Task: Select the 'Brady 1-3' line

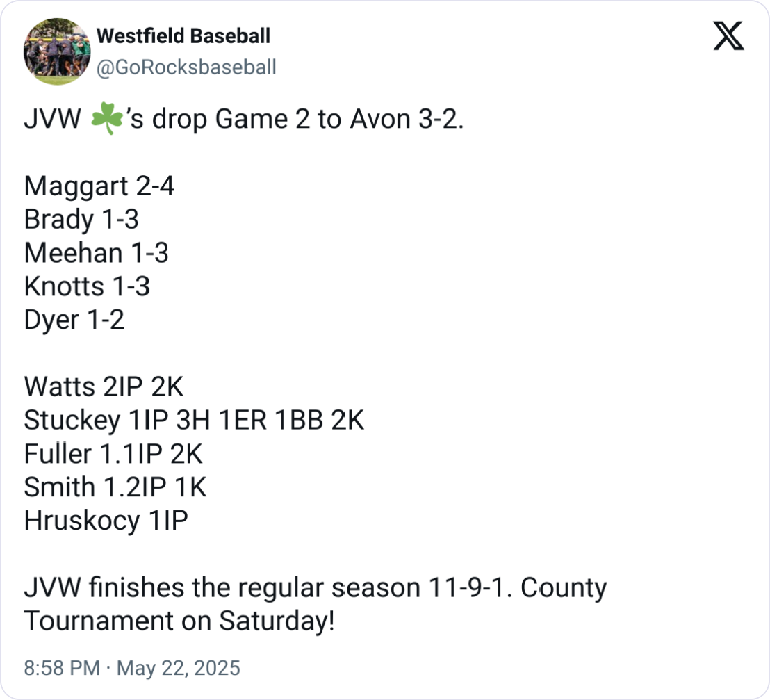Action: (81, 220)
